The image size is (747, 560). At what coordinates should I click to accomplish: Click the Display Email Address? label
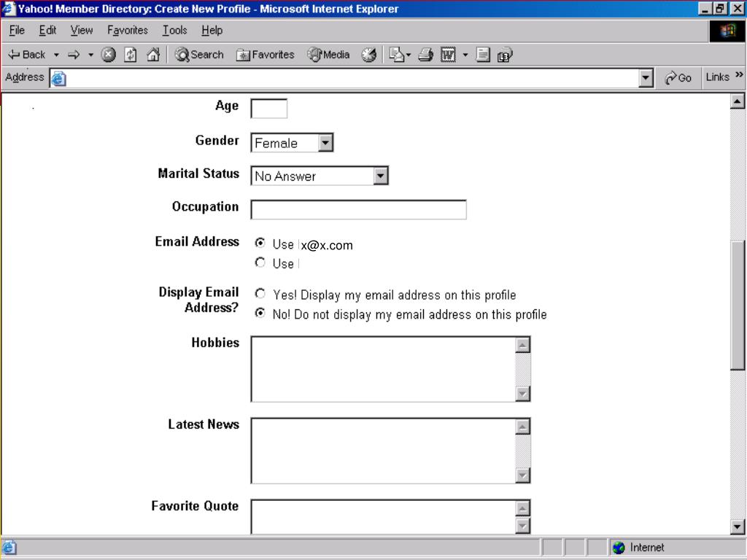(x=198, y=300)
